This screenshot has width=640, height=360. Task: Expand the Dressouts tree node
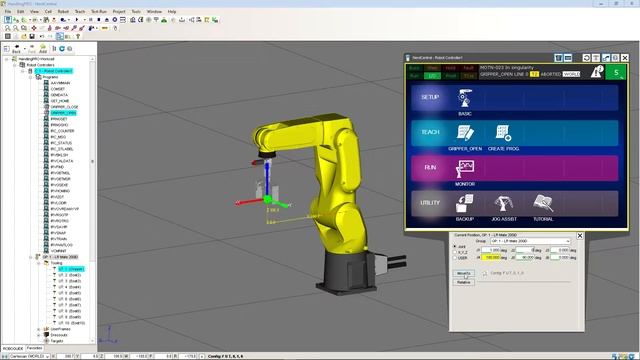coord(39,335)
